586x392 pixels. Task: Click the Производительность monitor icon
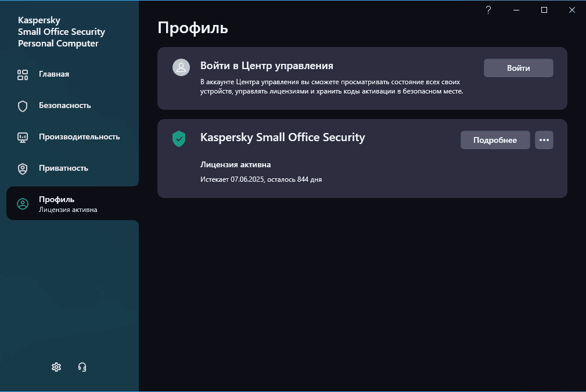coord(23,137)
